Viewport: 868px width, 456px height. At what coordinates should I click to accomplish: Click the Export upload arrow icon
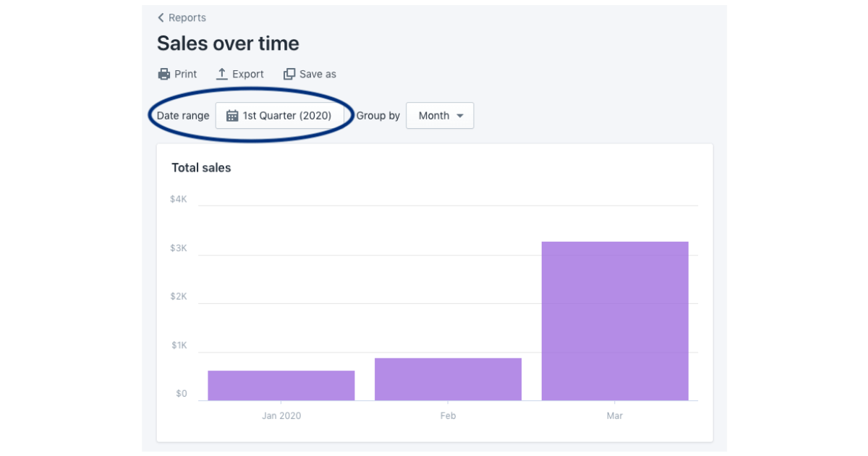[222, 74]
